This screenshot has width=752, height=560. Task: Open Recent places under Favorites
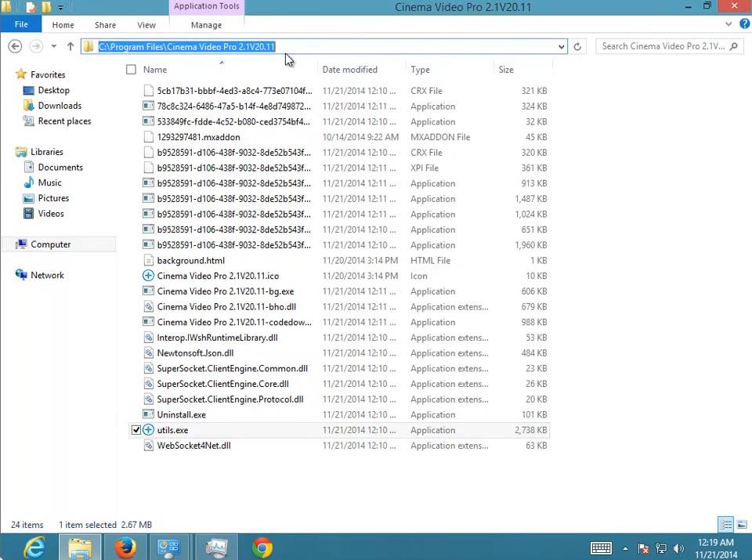point(64,121)
